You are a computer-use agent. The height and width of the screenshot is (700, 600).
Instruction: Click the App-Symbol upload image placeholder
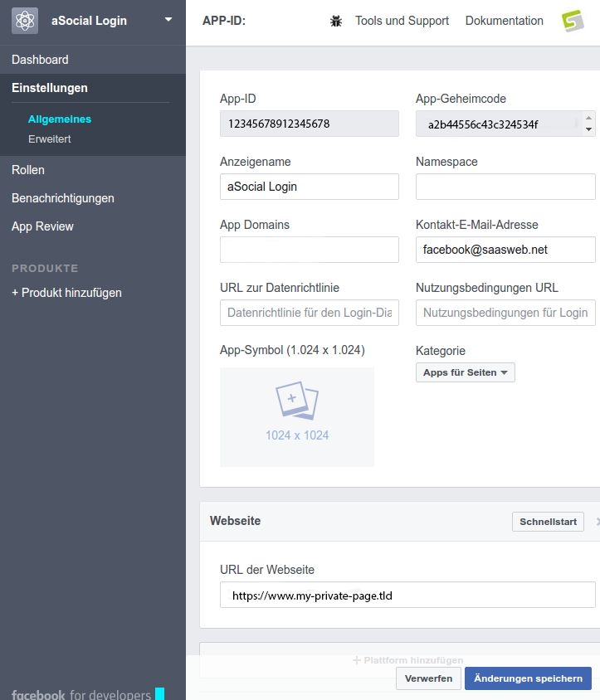coord(296,417)
